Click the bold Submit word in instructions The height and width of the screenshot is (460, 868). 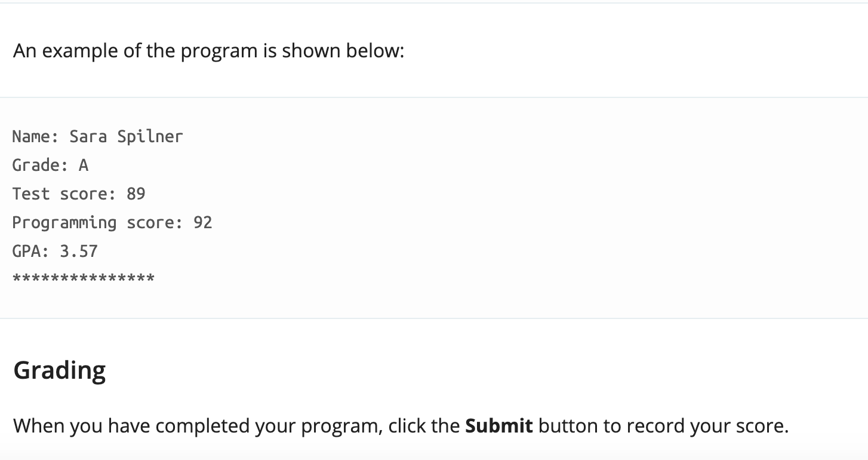pyautogui.click(x=498, y=426)
